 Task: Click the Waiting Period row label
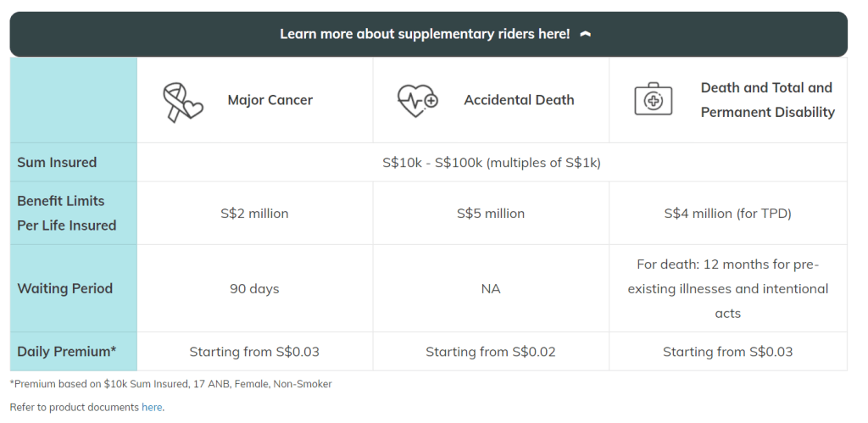point(65,288)
